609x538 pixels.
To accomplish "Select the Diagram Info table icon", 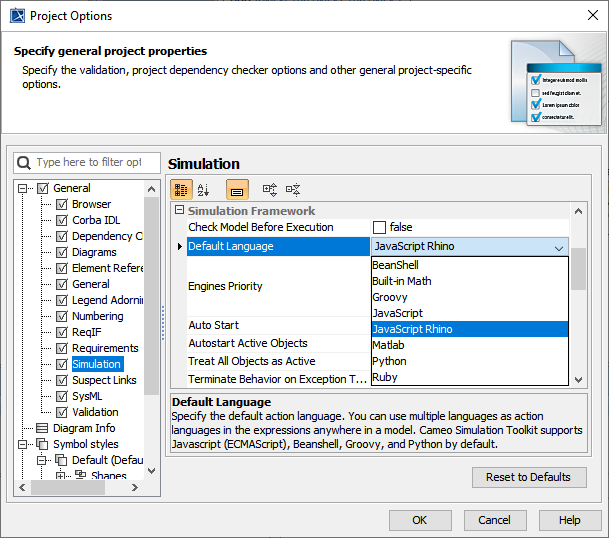I will pyautogui.click(x=43, y=428).
